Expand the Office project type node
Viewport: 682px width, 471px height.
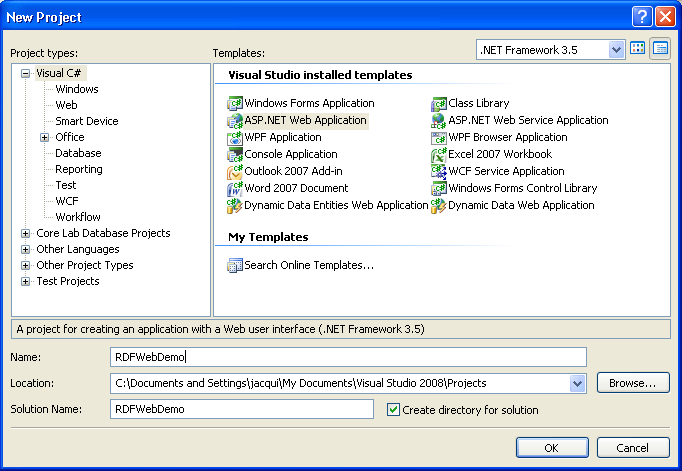coord(45,137)
